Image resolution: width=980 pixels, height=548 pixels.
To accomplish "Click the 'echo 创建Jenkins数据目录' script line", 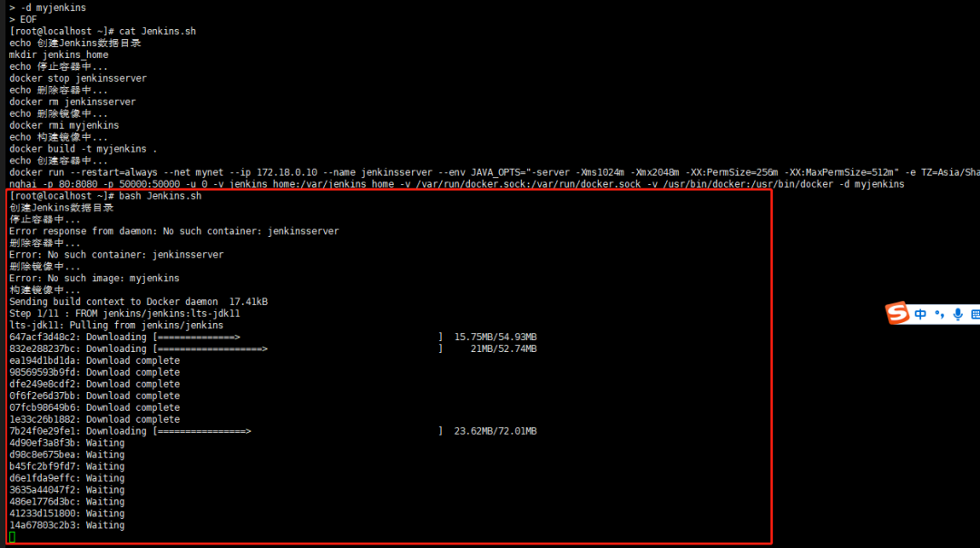I will pos(75,44).
